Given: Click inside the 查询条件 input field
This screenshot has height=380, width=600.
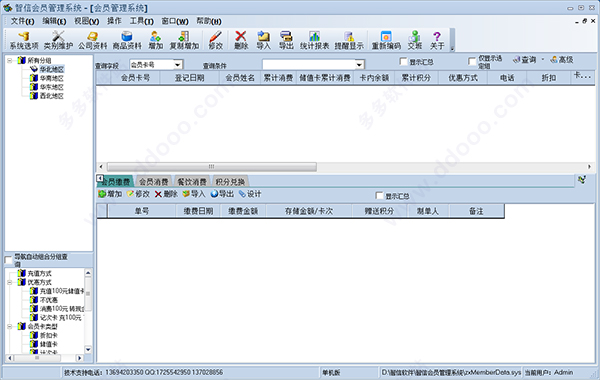Looking at the screenshot, I should coord(309,65).
